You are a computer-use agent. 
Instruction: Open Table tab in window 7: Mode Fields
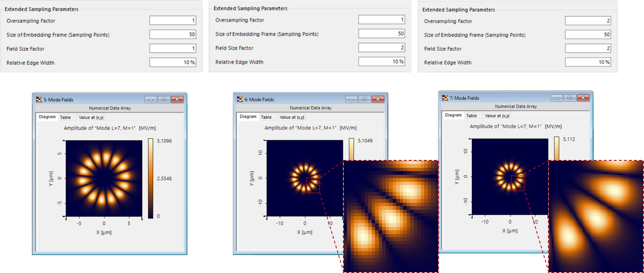(471, 116)
